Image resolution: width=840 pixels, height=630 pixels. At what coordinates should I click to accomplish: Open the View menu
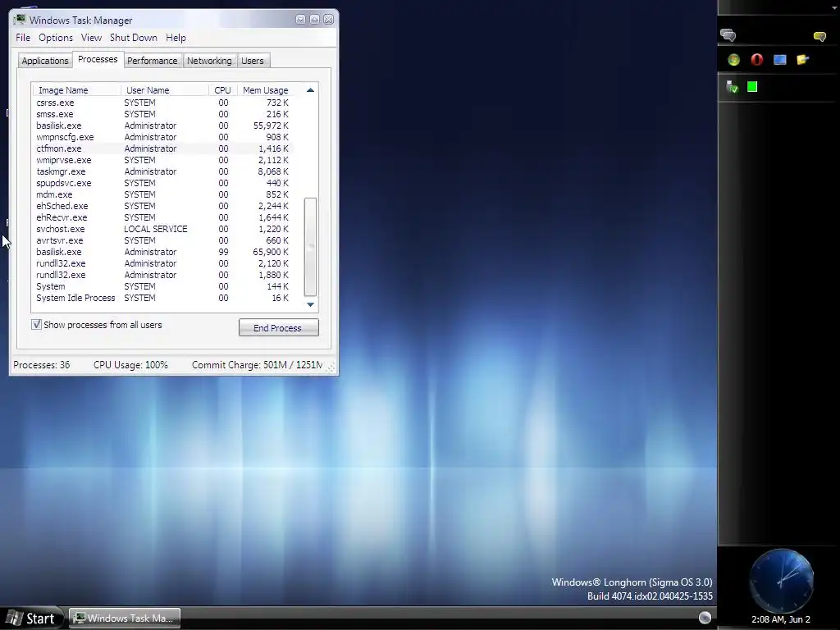tap(91, 38)
